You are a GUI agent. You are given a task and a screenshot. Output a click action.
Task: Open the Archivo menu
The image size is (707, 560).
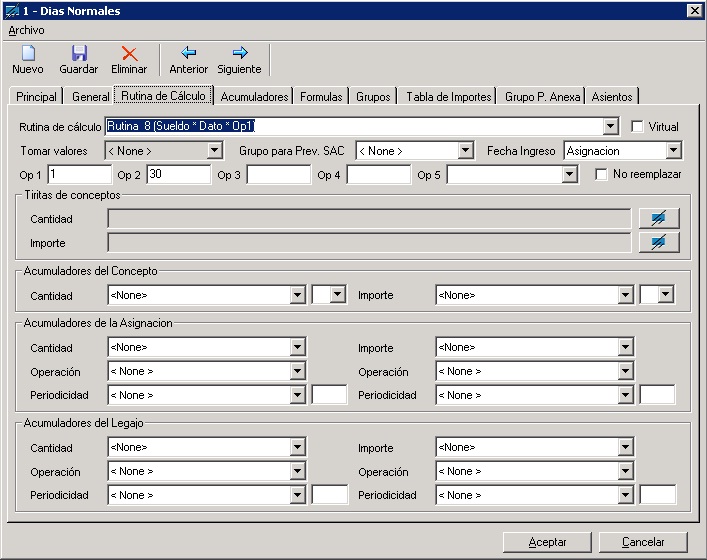tap(26, 30)
